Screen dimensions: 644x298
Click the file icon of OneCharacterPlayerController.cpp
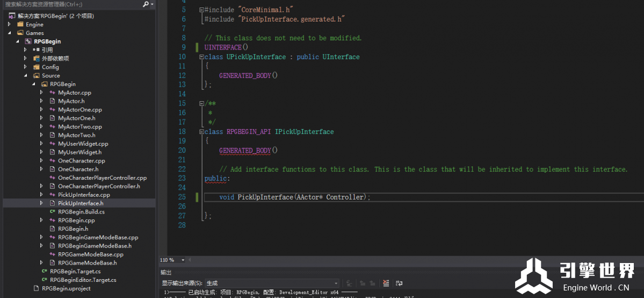coord(52,178)
